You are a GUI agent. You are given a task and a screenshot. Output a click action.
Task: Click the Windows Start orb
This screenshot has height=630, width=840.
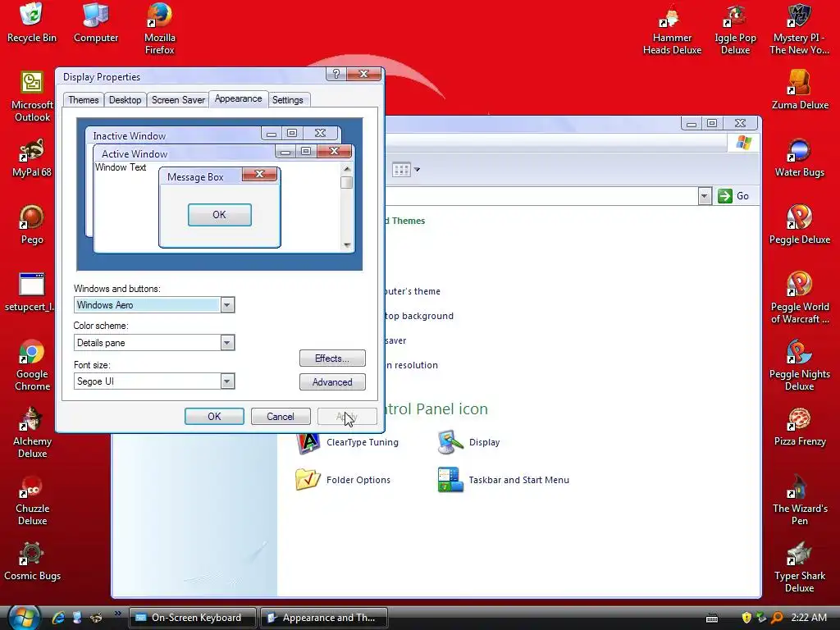(x=22, y=617)
